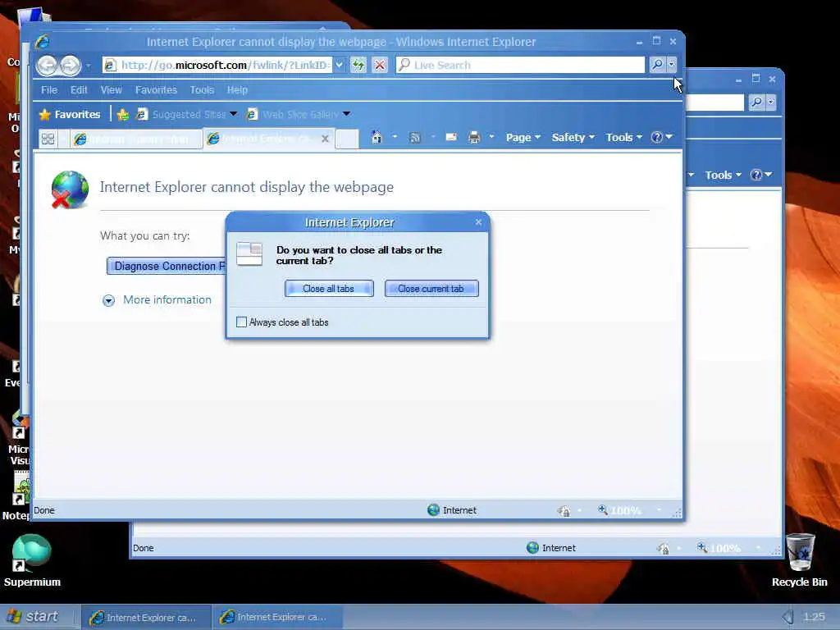The height and width of the screenshot is (630, 840).
Task: Close the active Internet Explorer tab
Action: pos(325,139)
